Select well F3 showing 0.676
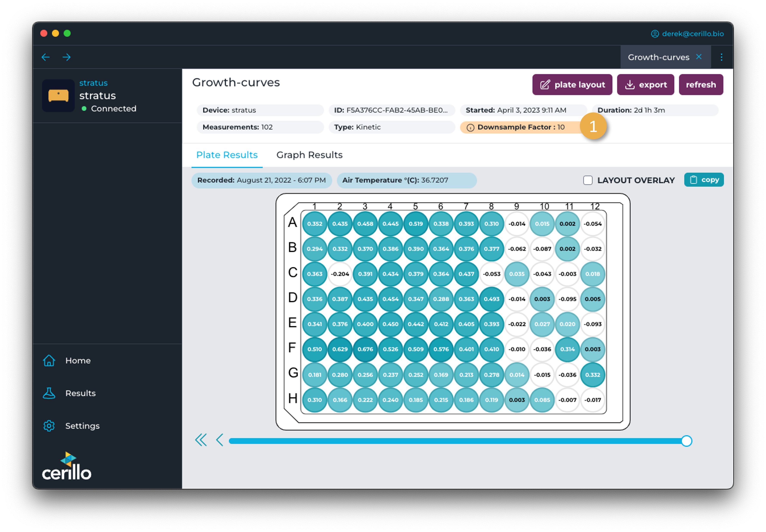This screenshot has height=532, width=766. click(x=365, y=349)
